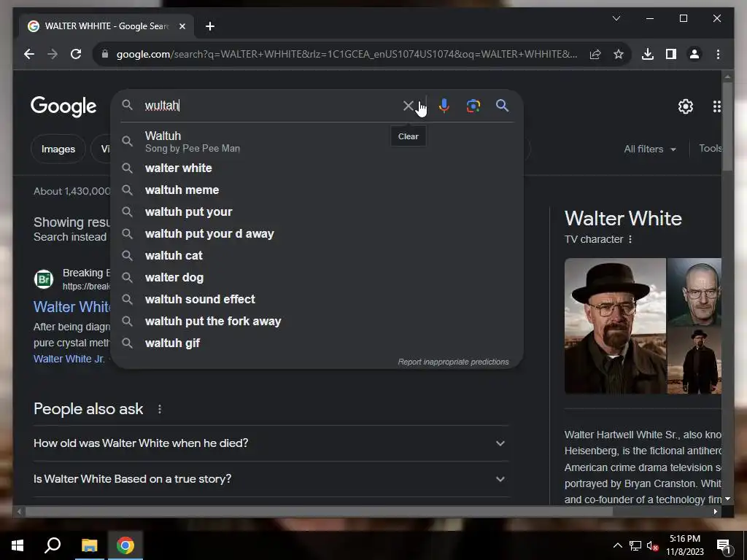Image resolution: width=747 pixels, height=560 pixels.
Task: Open People also ask options menu
Action: [160, 409]
